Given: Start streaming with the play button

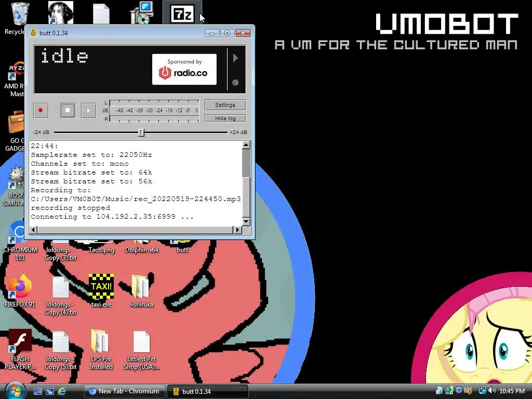Looking at the screenshot, I should pos(88,110).
